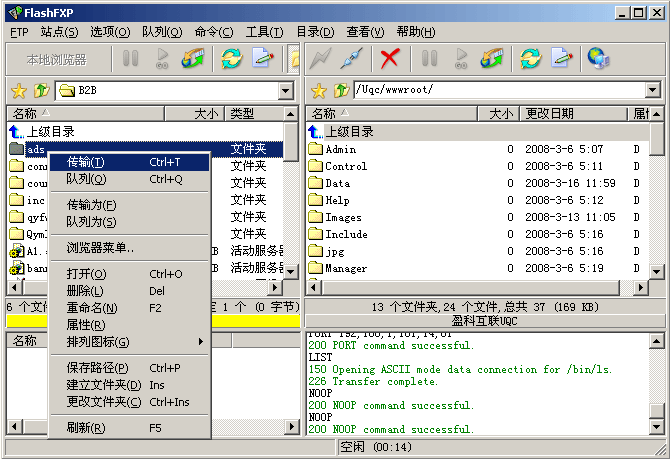This screenshot has width=670, height=459.
Task: Open the 站点(S) menu
Action: [x=59, y=32]
